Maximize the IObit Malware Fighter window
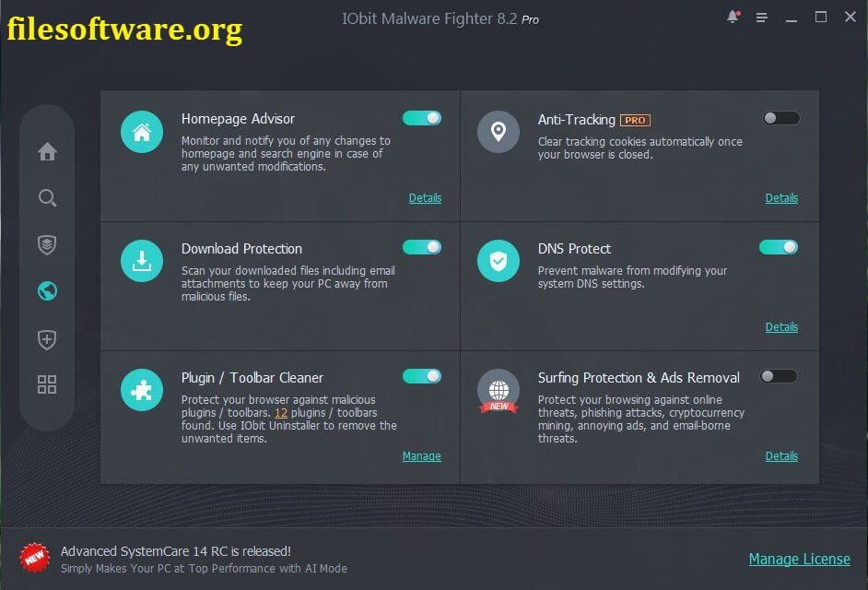This screenshot has height=590, width=868. click(x=821, y=18)
